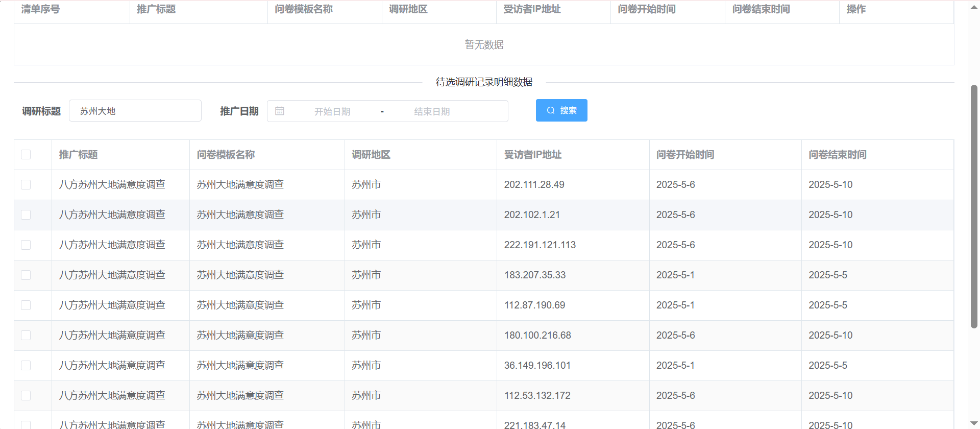Click the 问卷结束时间 header in lower table
This screenshot has width=980, height=429.
(x=837, y=155)
